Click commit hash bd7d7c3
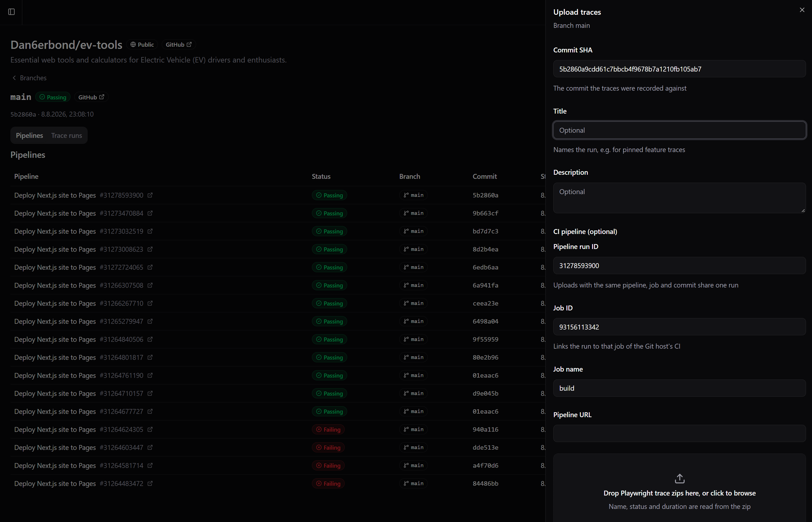This screenshot has height=522, width=812. pyautogui.click(x=486, y=231)
